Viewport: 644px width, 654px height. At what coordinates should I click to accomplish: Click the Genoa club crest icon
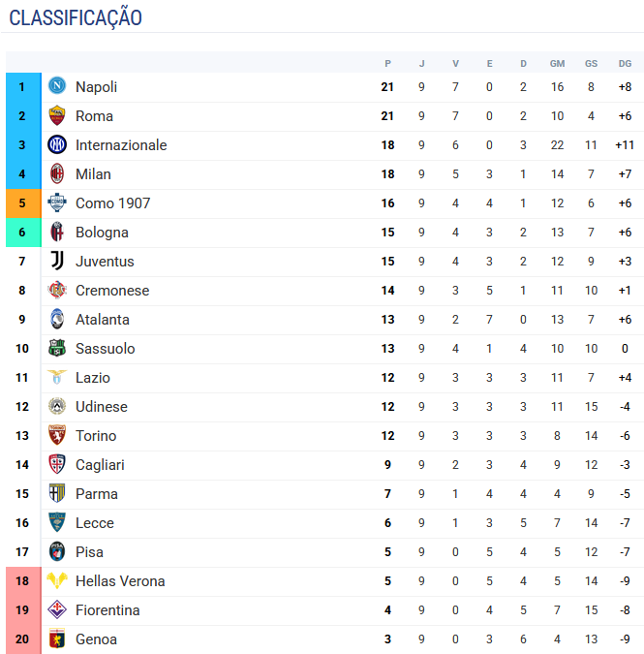[x=57, y=638]
